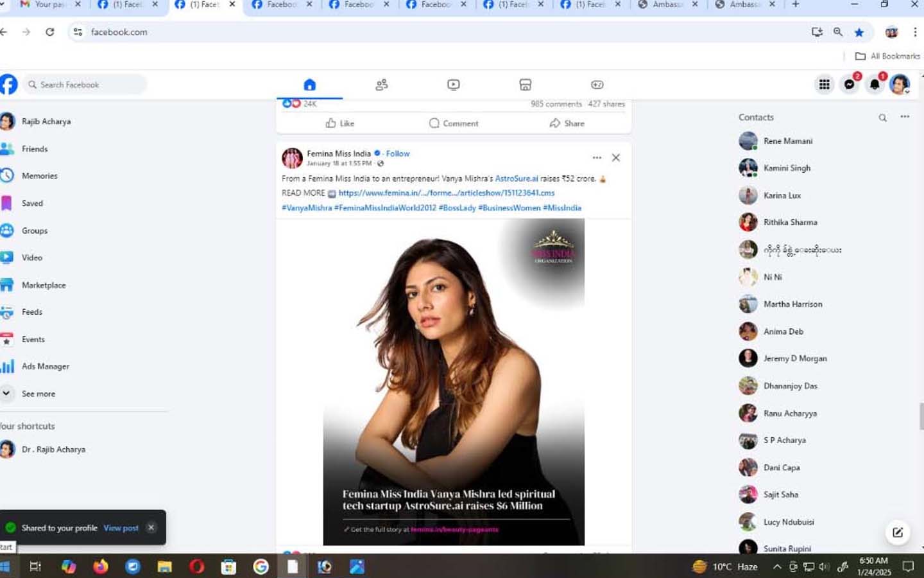Dismiss the Shared to your profile toast

pyautogui.click(x=151, y=528)
